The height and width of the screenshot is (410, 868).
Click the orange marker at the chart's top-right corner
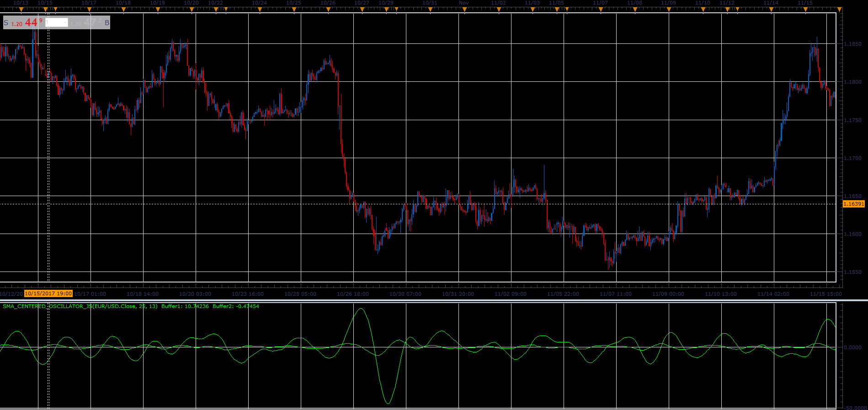click(x=839, y=10)
